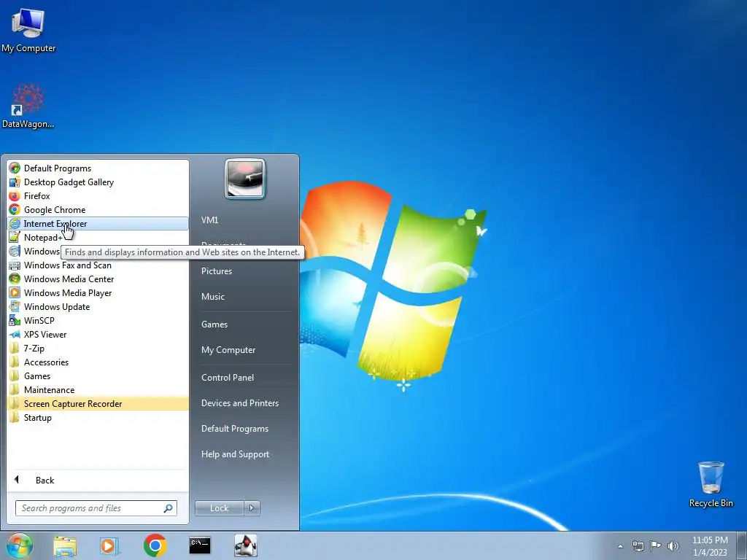Click the volume speaker tray icon
The height and width of the screenshot is (560, 747).
coord(673,546)
